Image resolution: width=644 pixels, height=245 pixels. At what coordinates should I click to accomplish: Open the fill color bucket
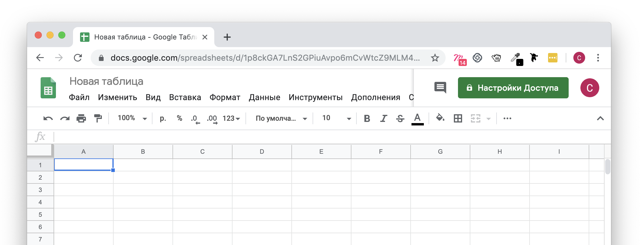coord(440,118)
